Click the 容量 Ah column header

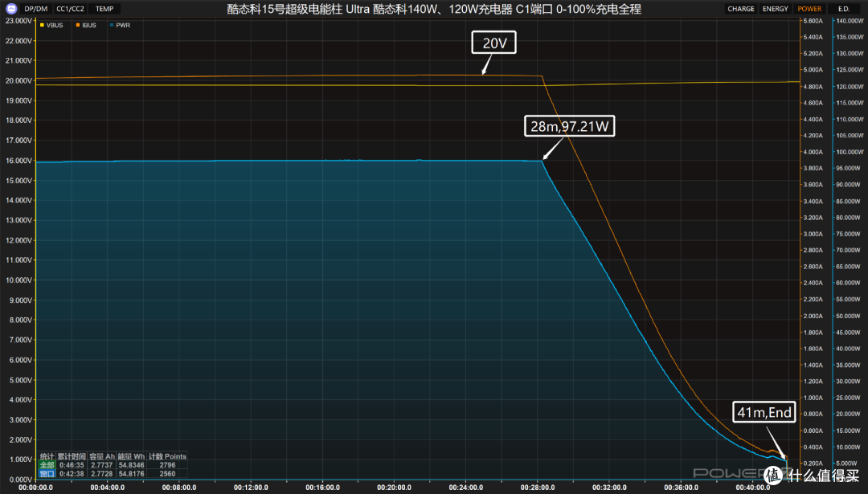(102, 456)
